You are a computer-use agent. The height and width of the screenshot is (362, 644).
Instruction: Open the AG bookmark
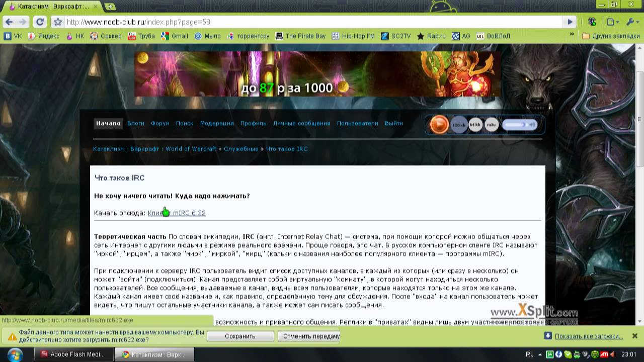click(x=461, y=36)
